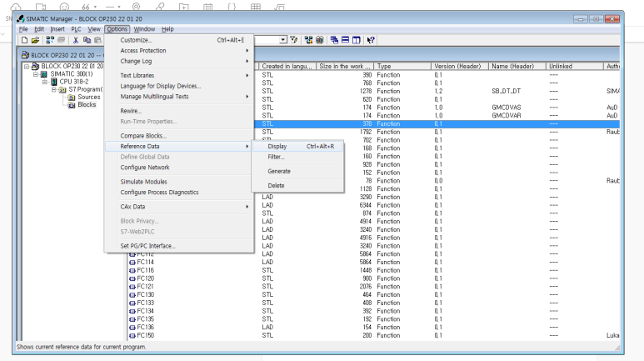Sort by Name (Header) column header
This screenshot has width=644, height=361.
pos(517,66)
